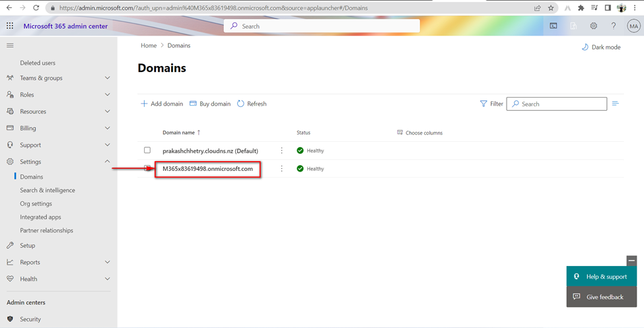Open the header settings gear icon
The image size is (644, 328).
[594, 26]
